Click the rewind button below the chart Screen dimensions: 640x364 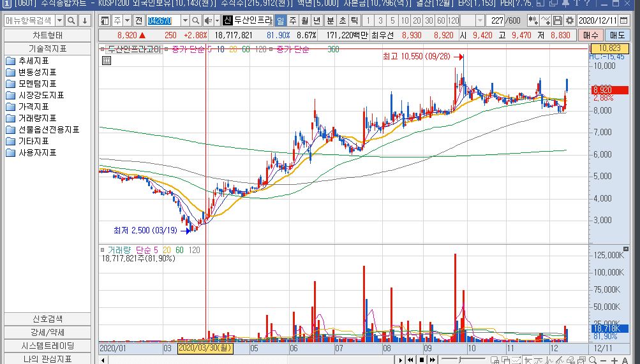(x=411, y=360)
